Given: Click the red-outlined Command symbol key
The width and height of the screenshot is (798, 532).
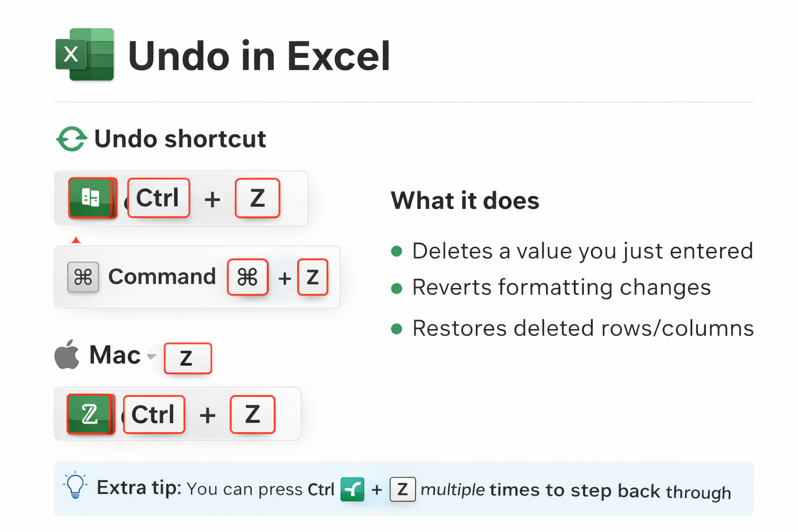Looking at the screenshot, I should (247, 277).
